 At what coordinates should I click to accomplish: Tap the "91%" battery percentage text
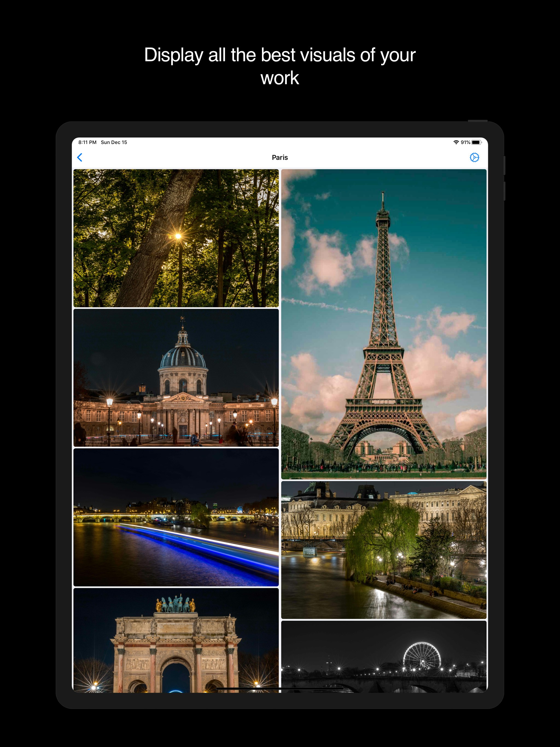(466, 142)
